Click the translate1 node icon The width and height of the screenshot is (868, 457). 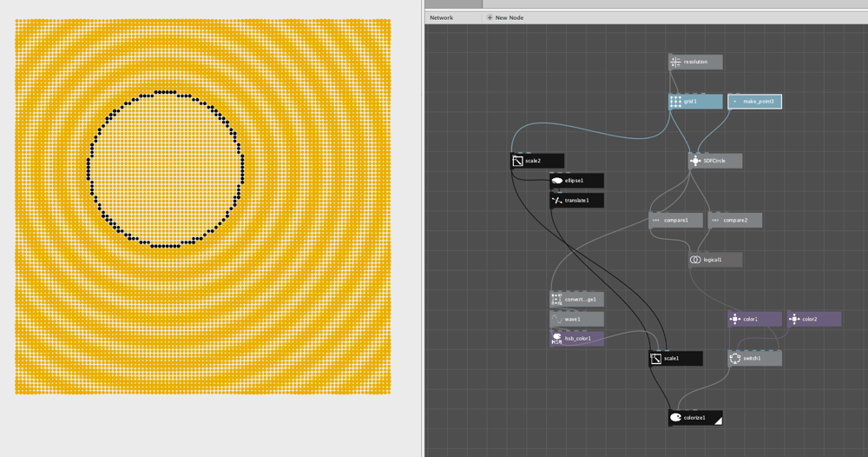(x=557, y=201)
